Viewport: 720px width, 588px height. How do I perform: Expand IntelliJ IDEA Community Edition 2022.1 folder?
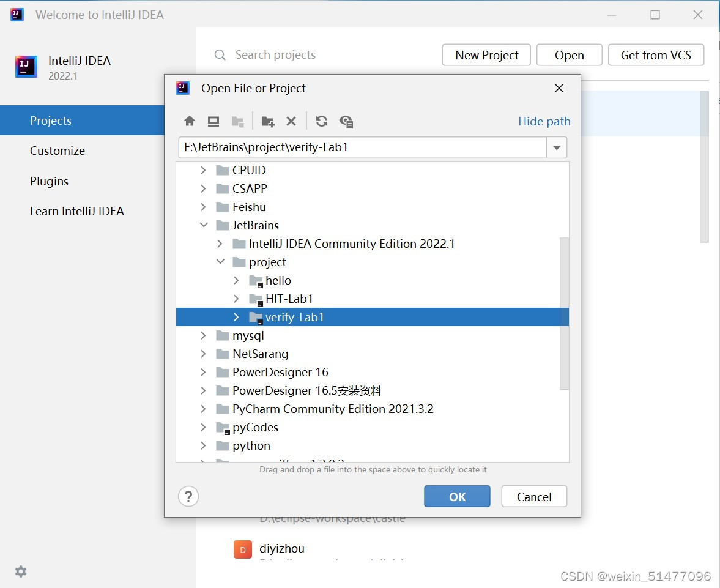(x=220, y=244)
